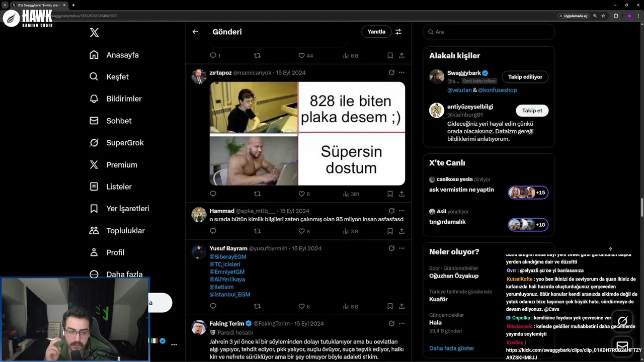The width and height of the screenshot is (644, 362).
Task: Reply to zırtapoz's post
Action: coord(213,194)
